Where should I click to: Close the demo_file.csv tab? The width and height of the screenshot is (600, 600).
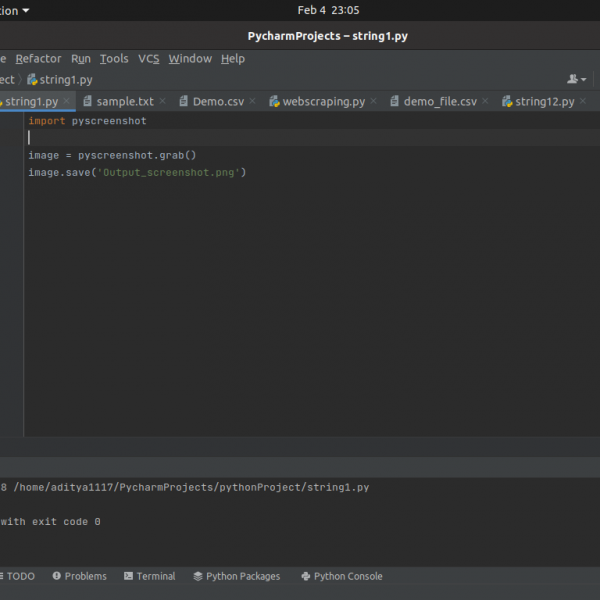click(x=485, y=101)
